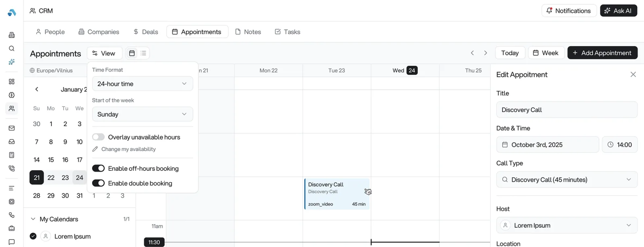Open the Time Format dropdown
The image size is (644, 247).
point(142,83)
